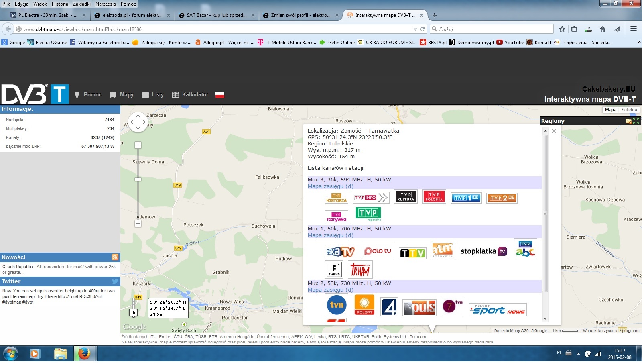Open the Narzędzia menu
The image size is (644, 363).
[x=106, y=4]
